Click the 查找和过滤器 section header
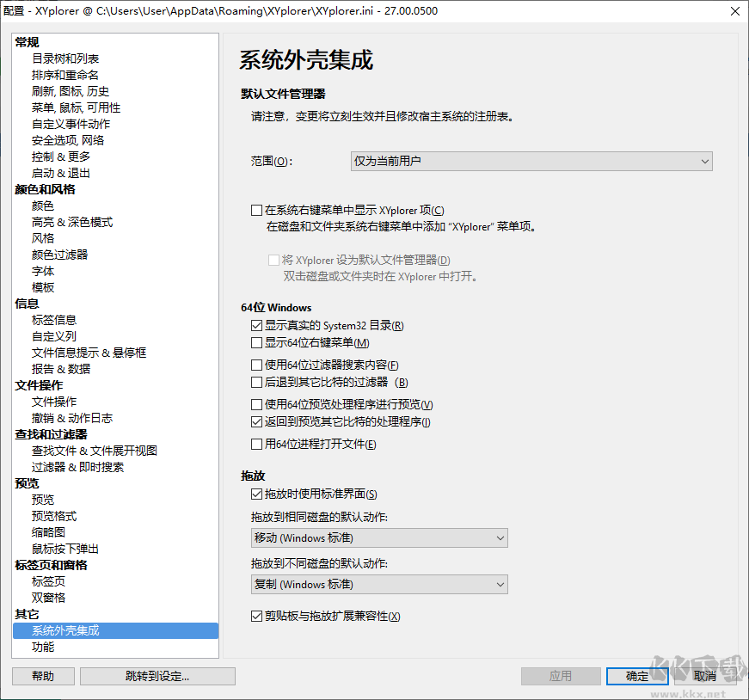This screenshot has width=749, height=700. coord(51,434)
